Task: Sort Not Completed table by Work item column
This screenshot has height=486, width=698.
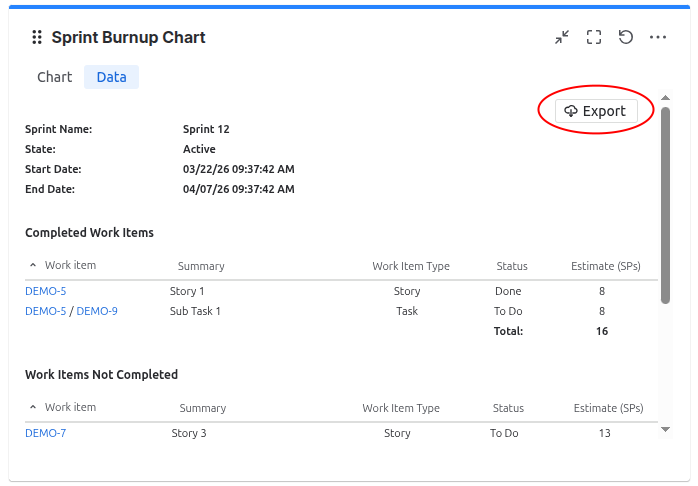Action: click(x=70, y=408)
